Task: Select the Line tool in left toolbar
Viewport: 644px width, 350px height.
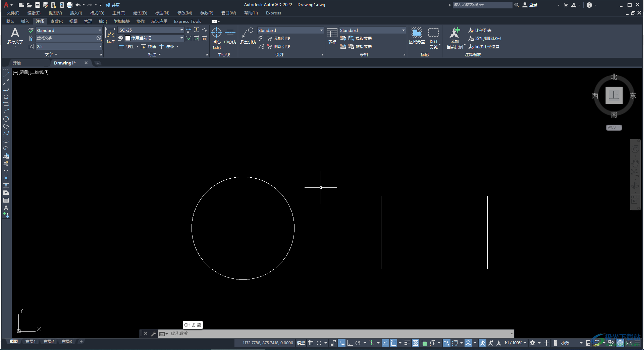Action: click(6, 75)
